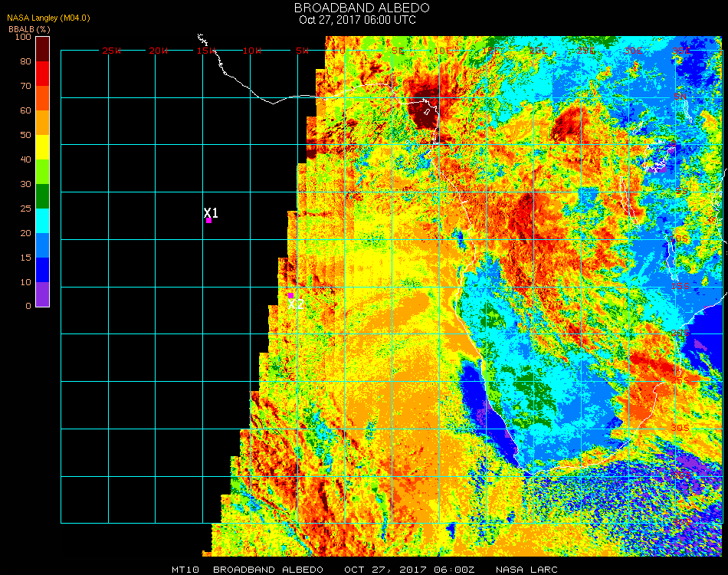Click the 10E longitude label
728x575 pixels.
[442, 51]
